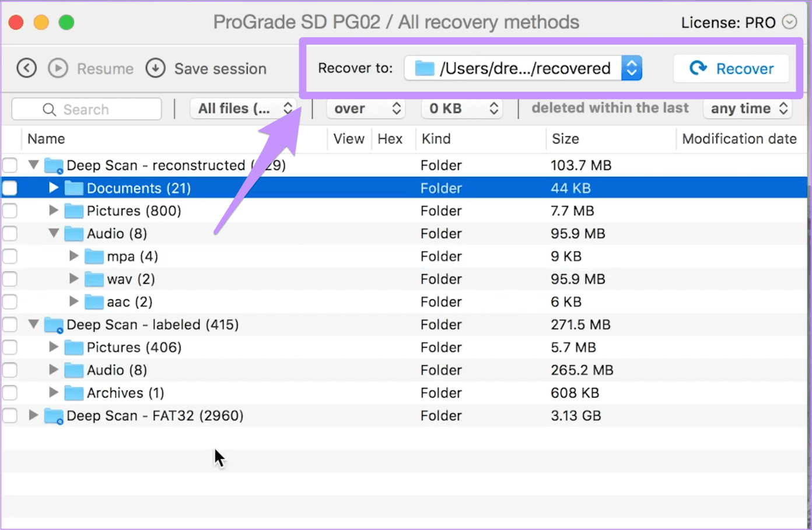Select the Audio (8) row sized 265.2 MB

coord(405,370)
